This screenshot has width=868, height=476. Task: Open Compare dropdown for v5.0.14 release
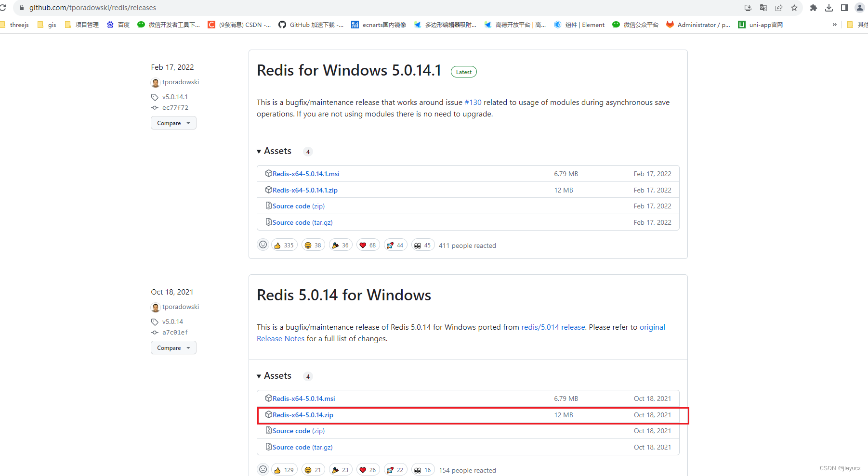coord(173,348)
